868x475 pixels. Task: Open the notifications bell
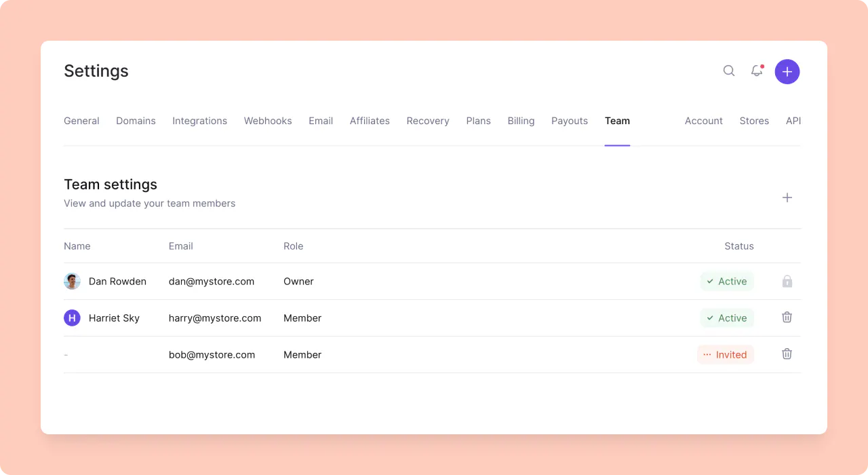tap(757, 71)
